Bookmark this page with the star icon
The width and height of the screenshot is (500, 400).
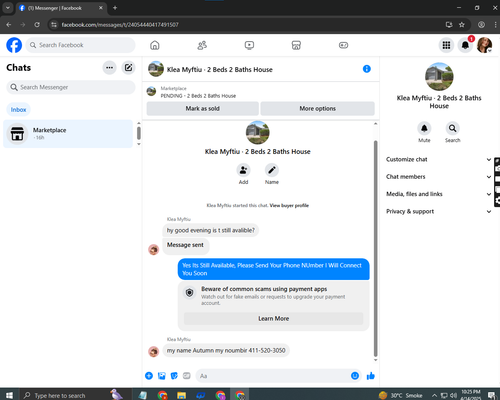[x=462, y=25]
